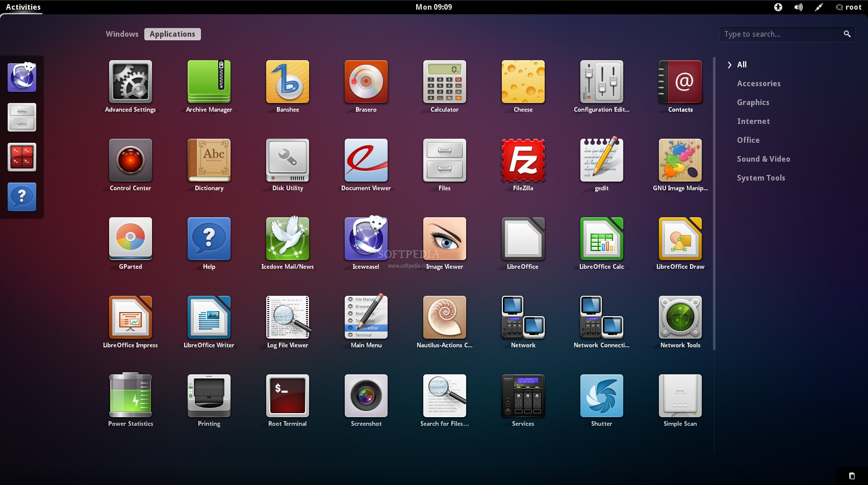868x485 pixels.
Task: Click the Activities button
Action: [23, 7]
